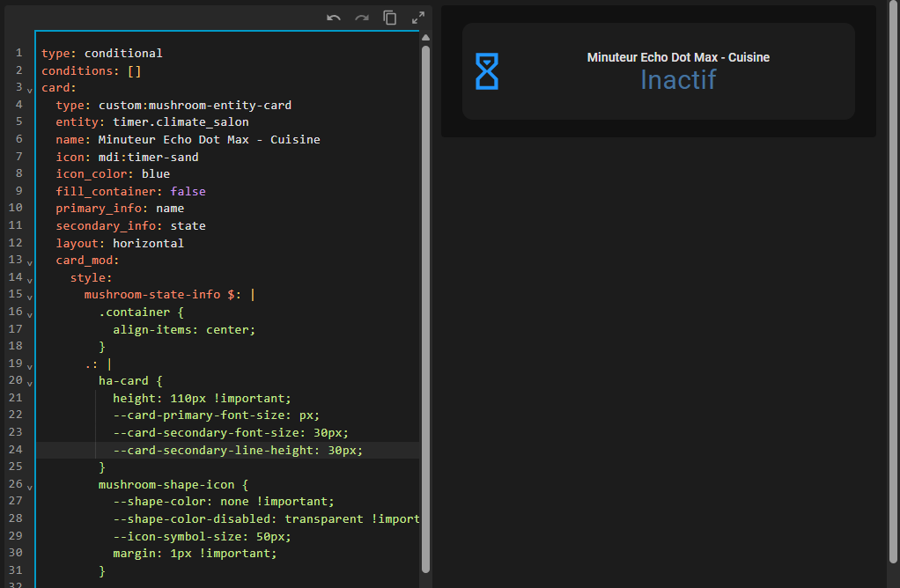Collapse the 'ha-card {' rule on line 20
The height and width of the screenshot is (588, 900).
29,382
